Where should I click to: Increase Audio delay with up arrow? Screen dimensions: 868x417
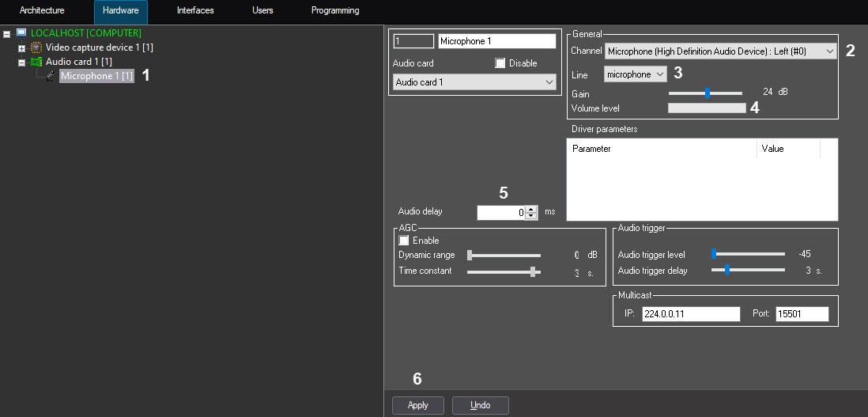pyautogui.click(x=531, y=209)
